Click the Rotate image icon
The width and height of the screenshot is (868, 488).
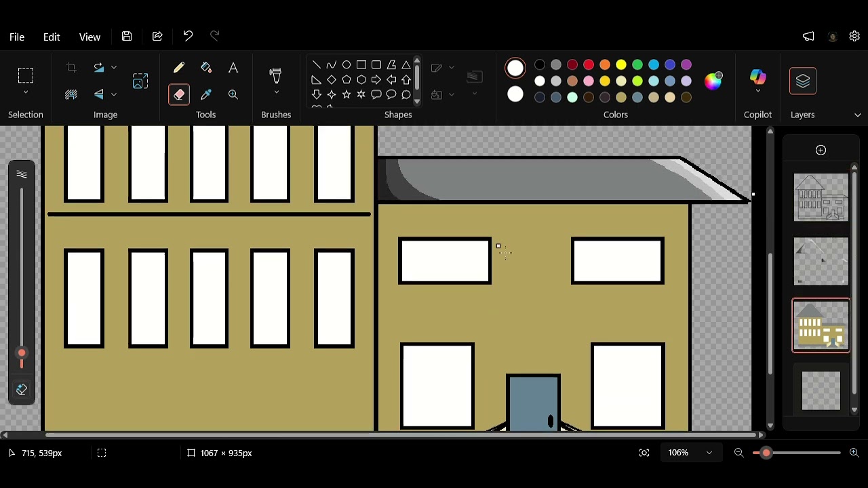(99, 68)
